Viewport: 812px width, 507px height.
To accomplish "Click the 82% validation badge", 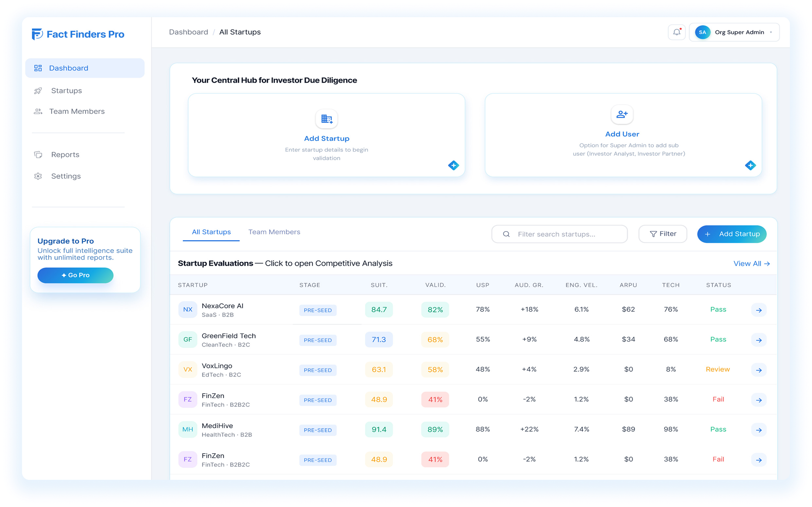I will 435,310.
